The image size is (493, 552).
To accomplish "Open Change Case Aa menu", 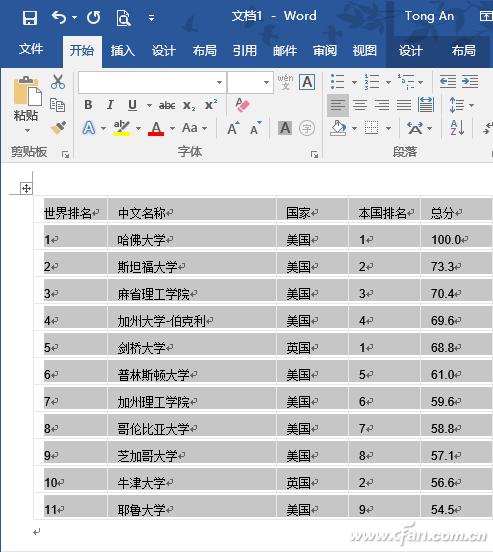I will click(x=194, y=128).
